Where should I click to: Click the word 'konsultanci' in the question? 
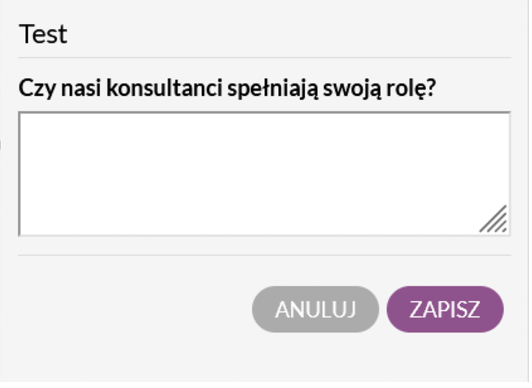tap(164, 88)
